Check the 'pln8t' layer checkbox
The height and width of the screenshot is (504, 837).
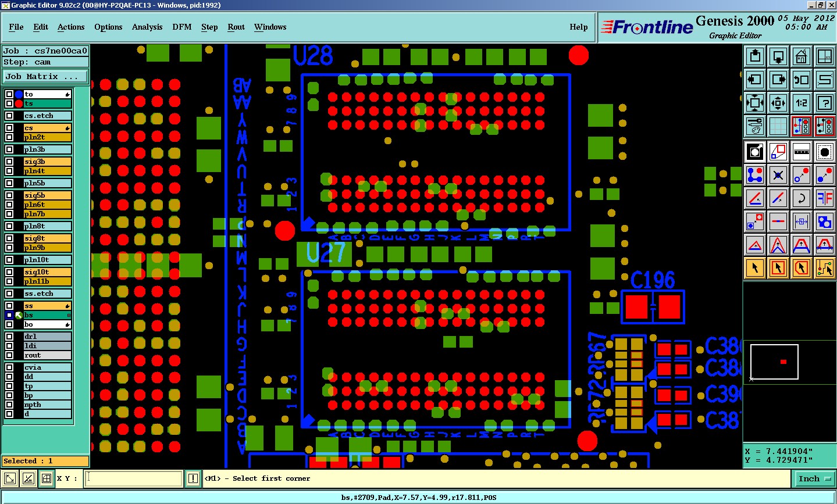point(9,226)
